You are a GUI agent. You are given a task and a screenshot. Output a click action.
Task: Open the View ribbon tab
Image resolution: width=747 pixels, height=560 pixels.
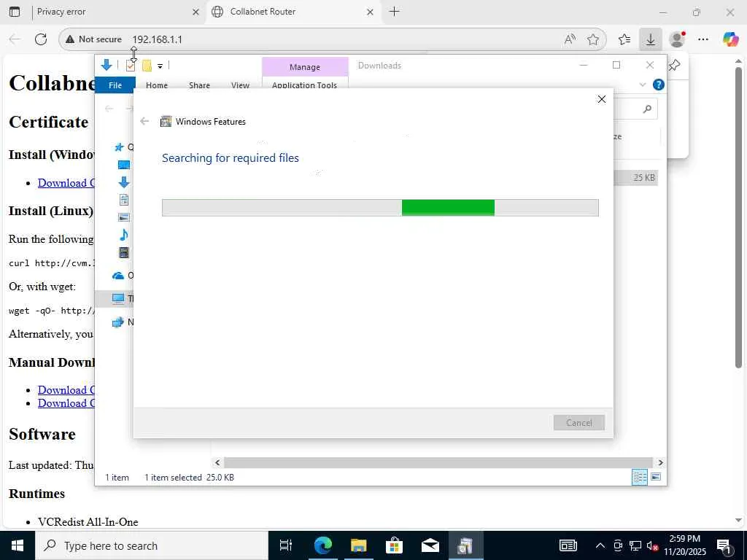pos(240,85)
